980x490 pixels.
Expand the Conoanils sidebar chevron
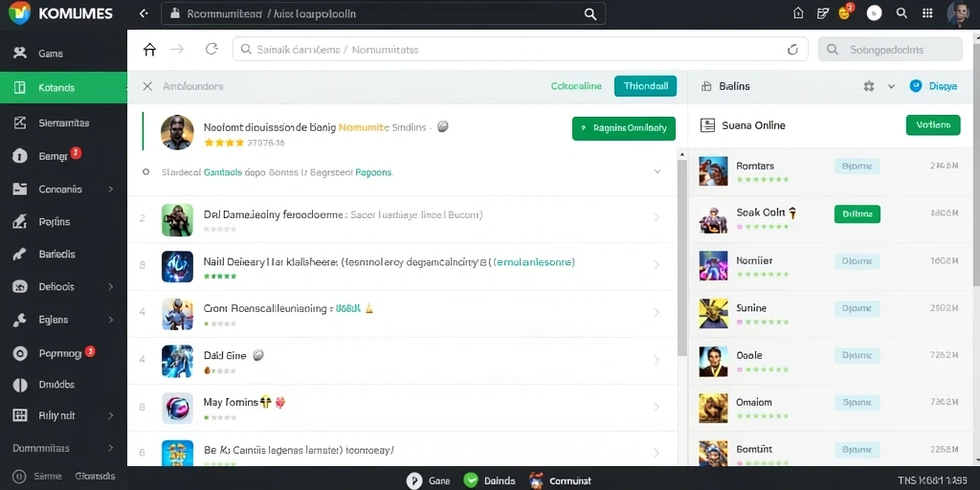click(x=111, y=189)
